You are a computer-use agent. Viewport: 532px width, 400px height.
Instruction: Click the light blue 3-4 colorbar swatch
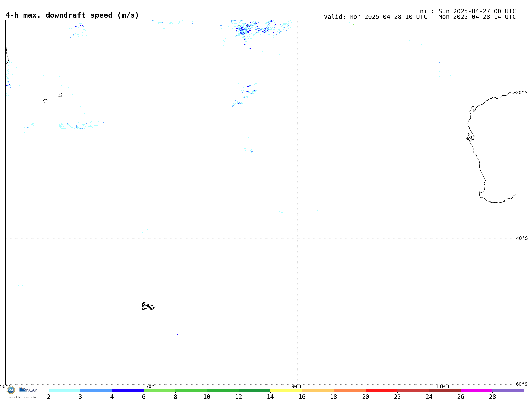click(x=96, y=391)
